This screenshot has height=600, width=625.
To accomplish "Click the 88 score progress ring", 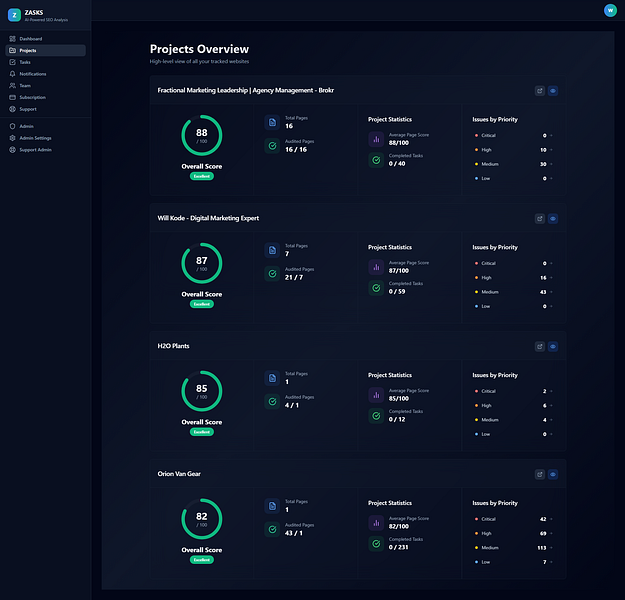I will [202, 135].
